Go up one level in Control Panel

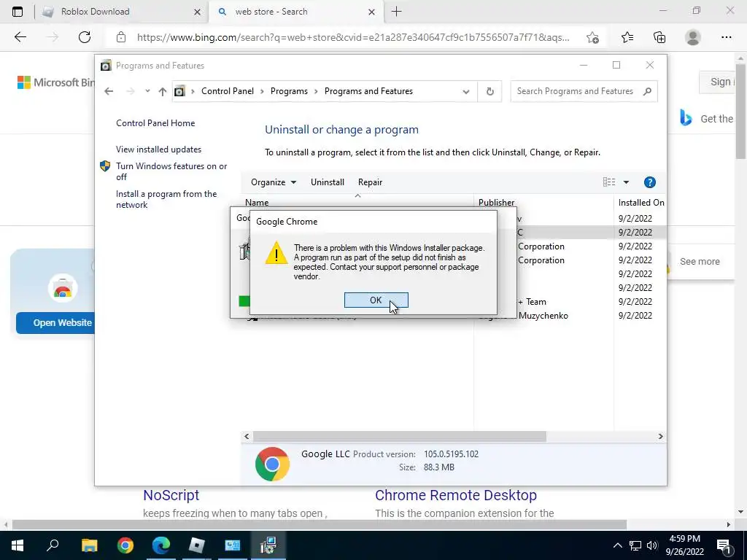pyautogui.click(x=163, y=91)
